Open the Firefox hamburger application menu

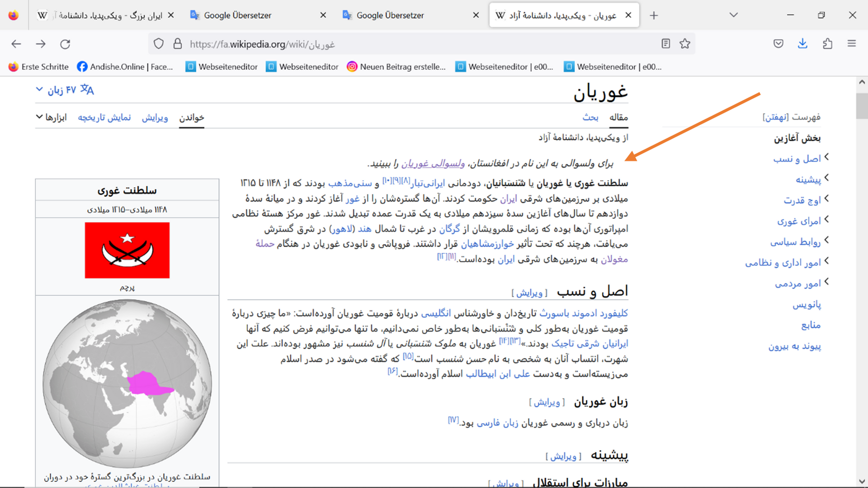852,44
